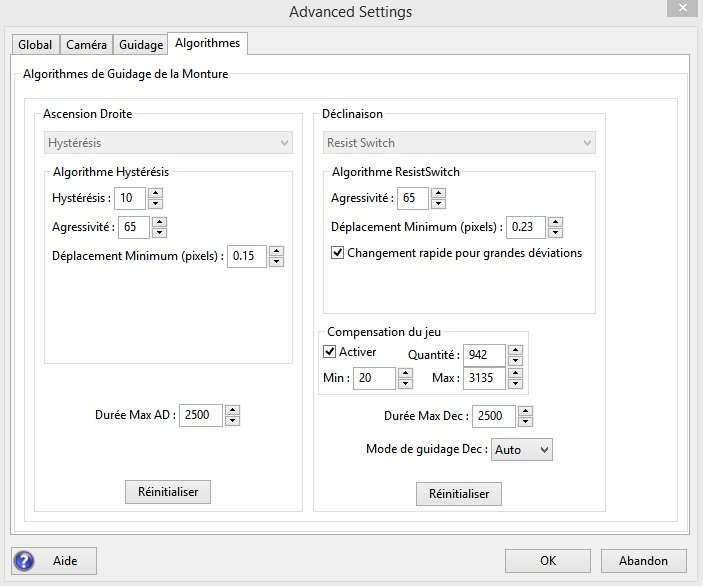The height and width of the screenshot is (586, 703).
Task: Decrease Durée Max AD with down arrow
Action: pyautogui.click(x=232, y=421)
